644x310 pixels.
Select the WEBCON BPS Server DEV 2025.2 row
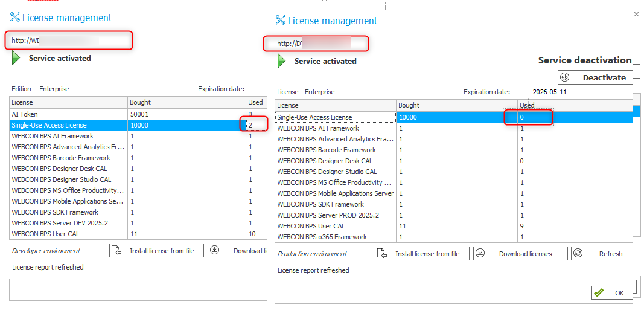(x=66, y=223)
